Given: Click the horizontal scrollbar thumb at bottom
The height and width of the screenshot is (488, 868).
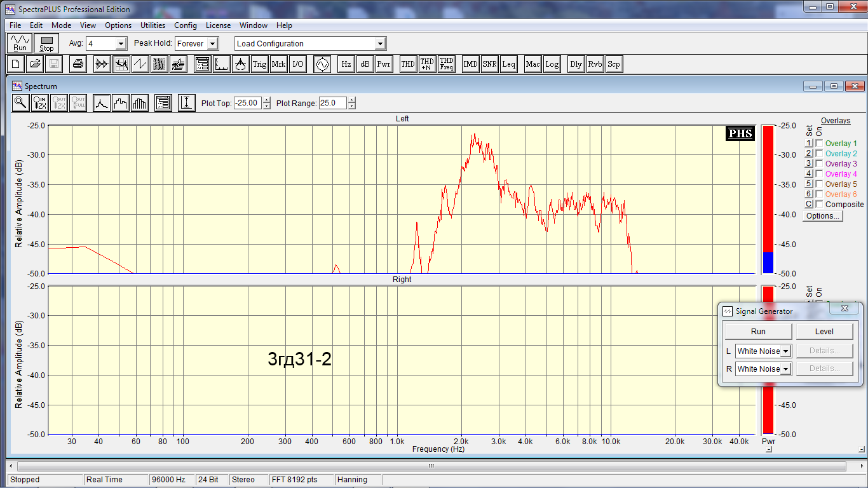Looking at the screenshot, I should [x=431, y=466].
